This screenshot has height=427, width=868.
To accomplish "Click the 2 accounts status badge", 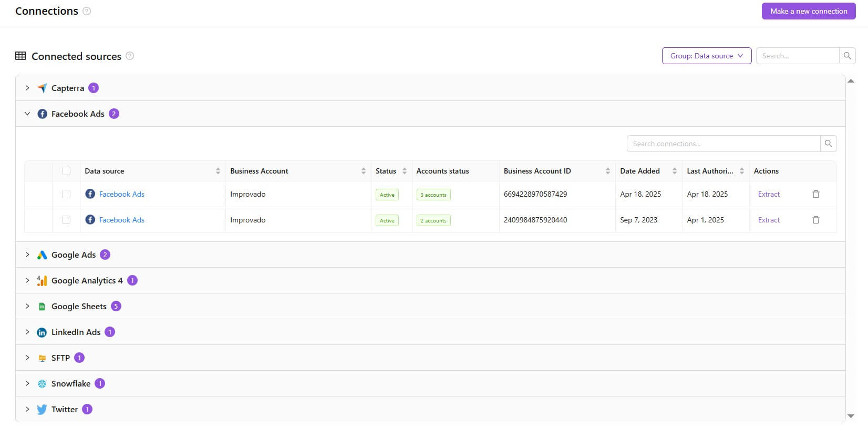I will [x=433, y=220].
